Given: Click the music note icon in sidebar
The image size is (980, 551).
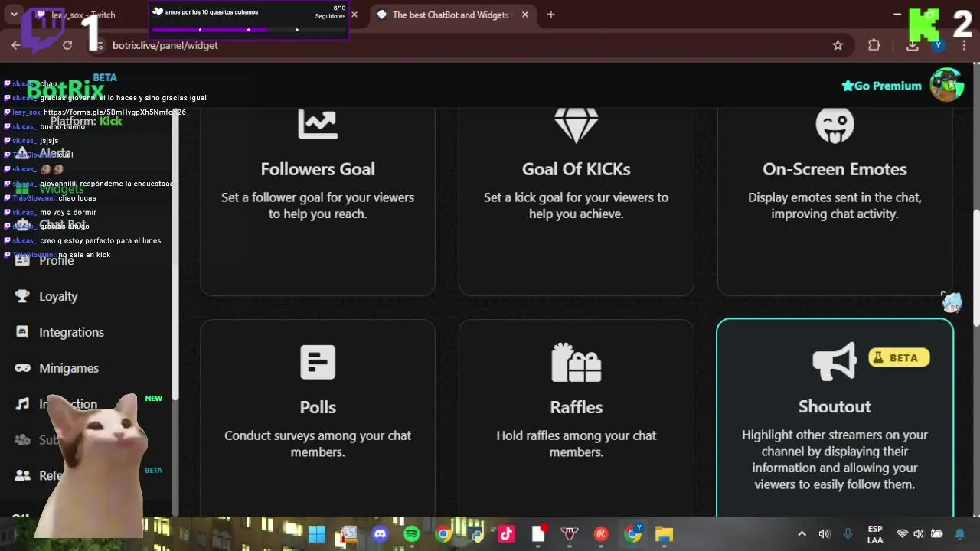Looking at the screenshot, I should 23,404.
